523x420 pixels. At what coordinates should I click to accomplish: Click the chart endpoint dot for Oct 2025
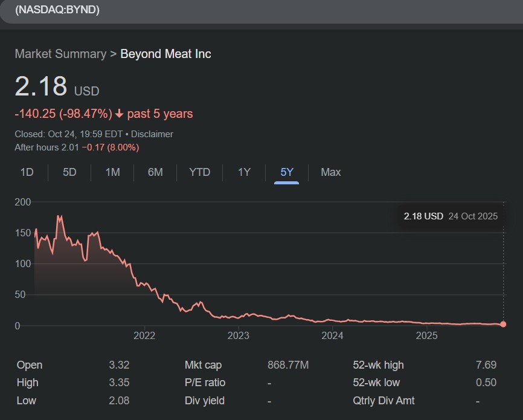503,324
